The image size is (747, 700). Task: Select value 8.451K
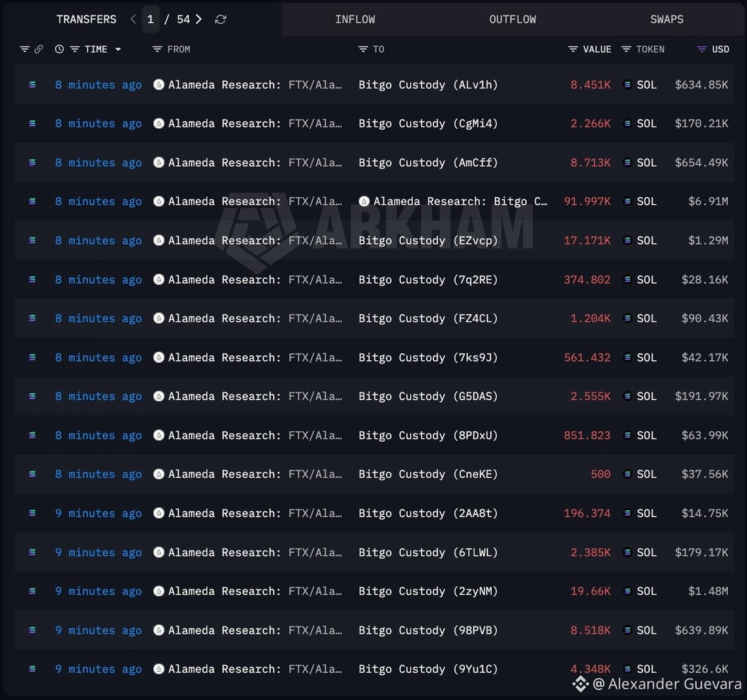[x=591, y=85]
